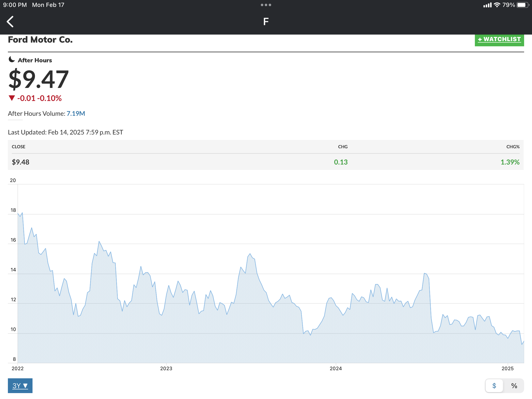This screenshot has height=399, width=532.
Task: Tap the After Hours moon icon
Action: (12, 60)
